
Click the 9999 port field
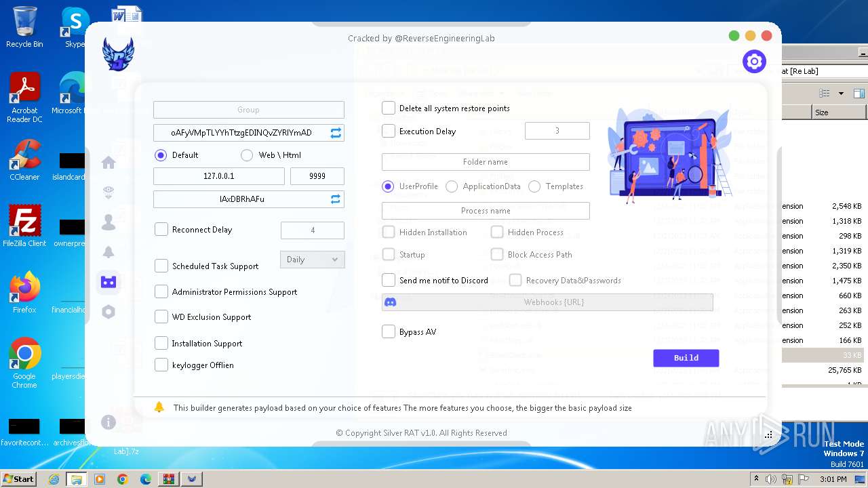[317, 176]
